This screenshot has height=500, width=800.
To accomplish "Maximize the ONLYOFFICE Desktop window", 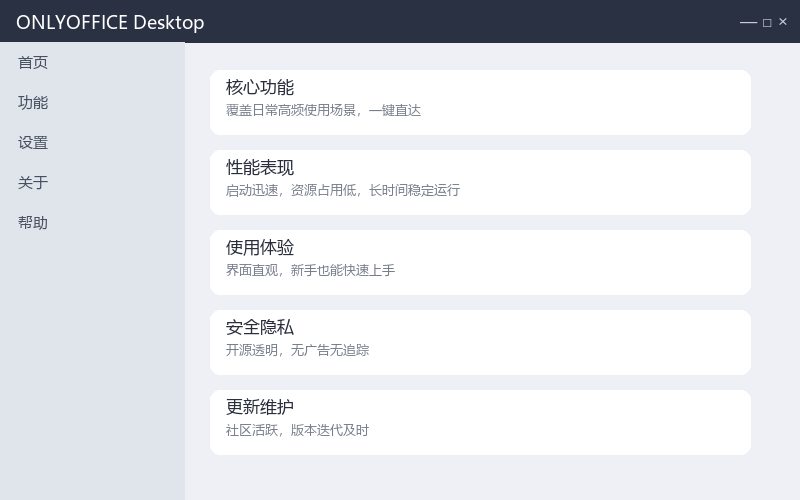I will (767, 22).
